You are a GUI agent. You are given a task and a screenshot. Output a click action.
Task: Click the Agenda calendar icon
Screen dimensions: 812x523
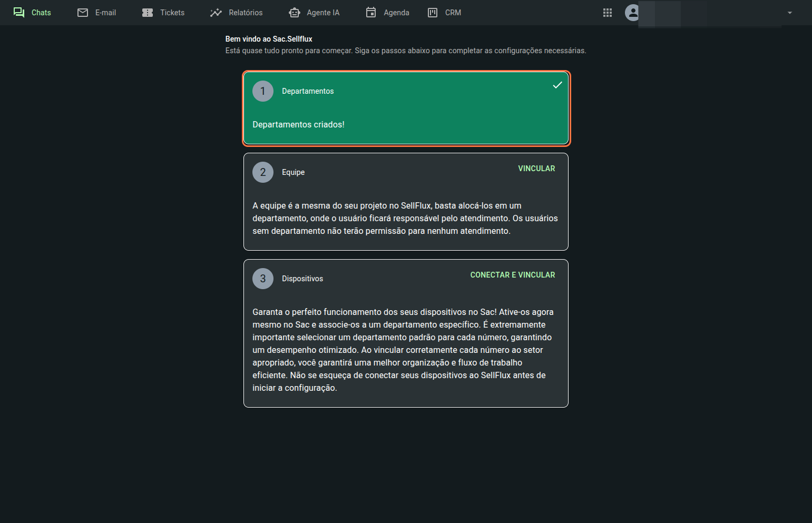[371, 13]
